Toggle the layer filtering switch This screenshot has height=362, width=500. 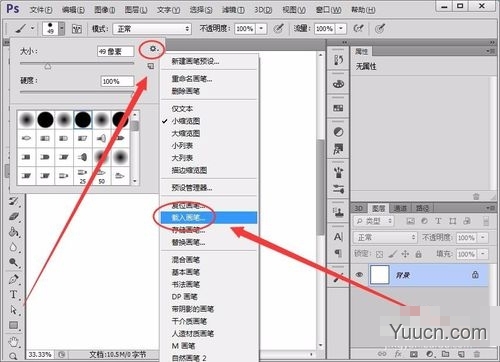pos(486,221)
